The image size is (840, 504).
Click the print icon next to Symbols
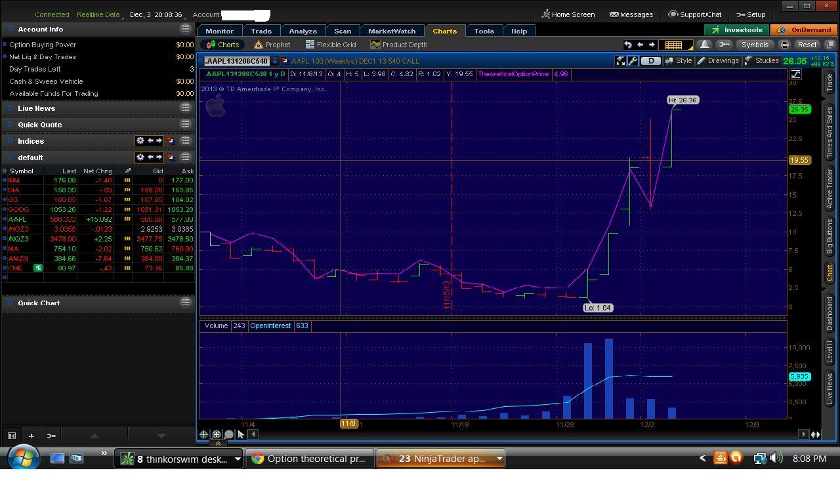click(x=784, y=45)
